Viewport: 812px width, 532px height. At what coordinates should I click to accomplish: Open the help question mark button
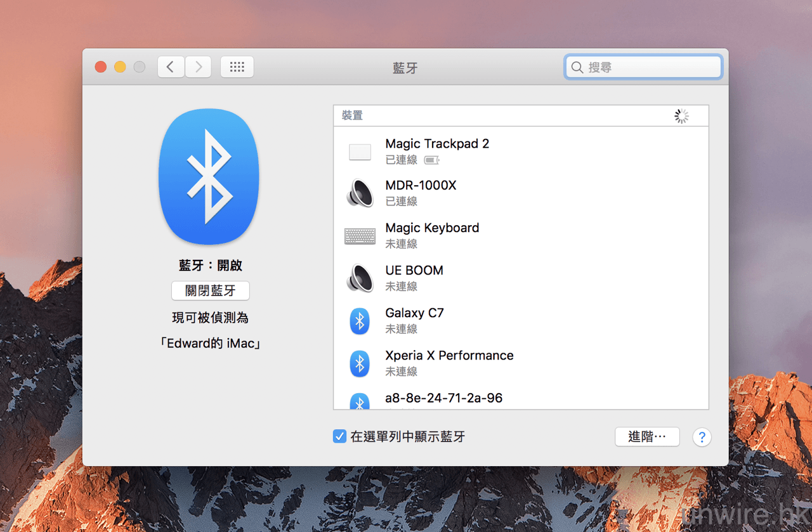(x=702, y=437)
